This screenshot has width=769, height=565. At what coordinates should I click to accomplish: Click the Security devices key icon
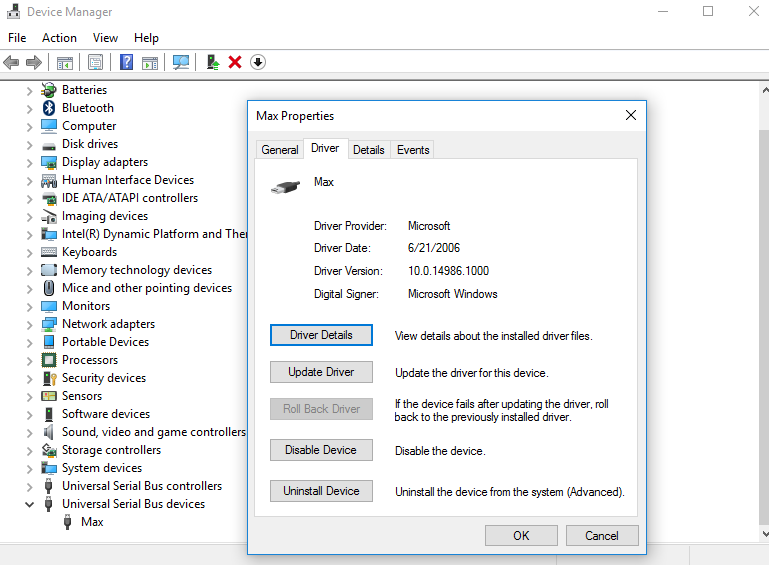click(49, 378)
